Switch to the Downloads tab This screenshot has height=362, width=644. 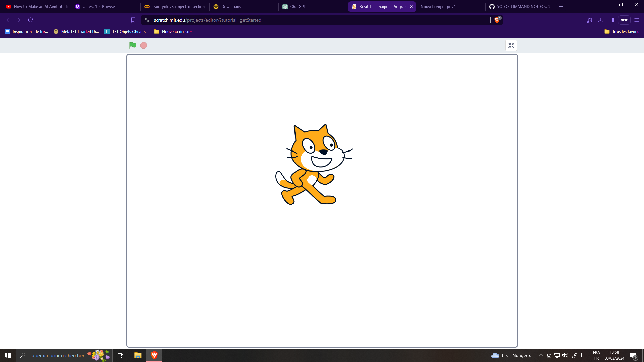pos(231,7)
